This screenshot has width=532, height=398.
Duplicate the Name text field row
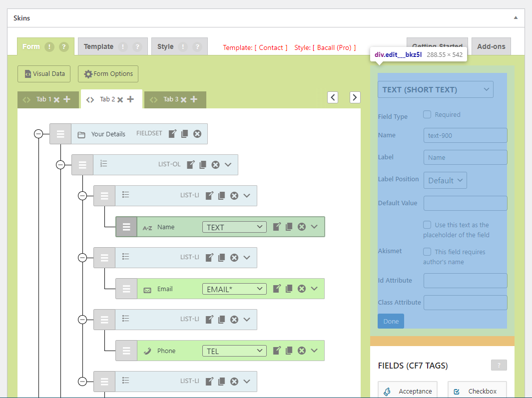coord(289,227)
